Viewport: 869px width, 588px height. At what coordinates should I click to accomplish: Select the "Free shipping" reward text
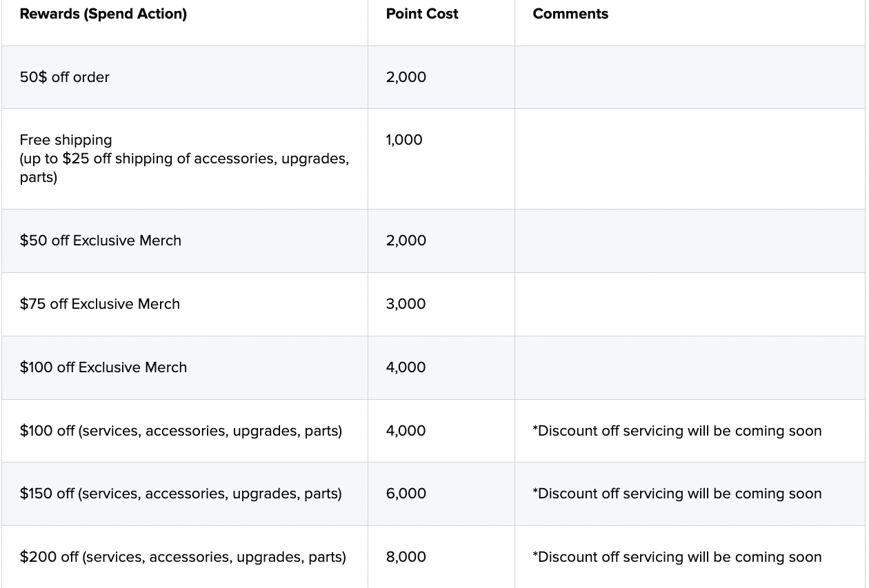(66, 140)
